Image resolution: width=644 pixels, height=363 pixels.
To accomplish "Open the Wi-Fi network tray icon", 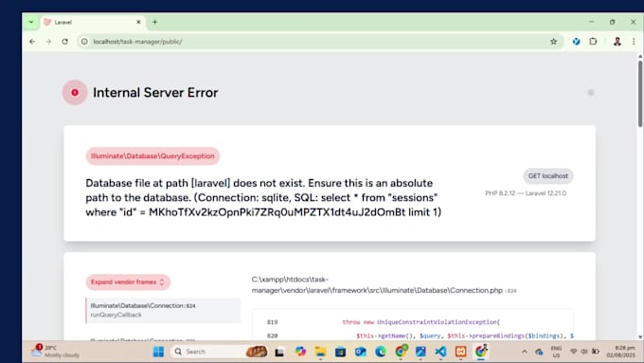I will pos(574,352).
